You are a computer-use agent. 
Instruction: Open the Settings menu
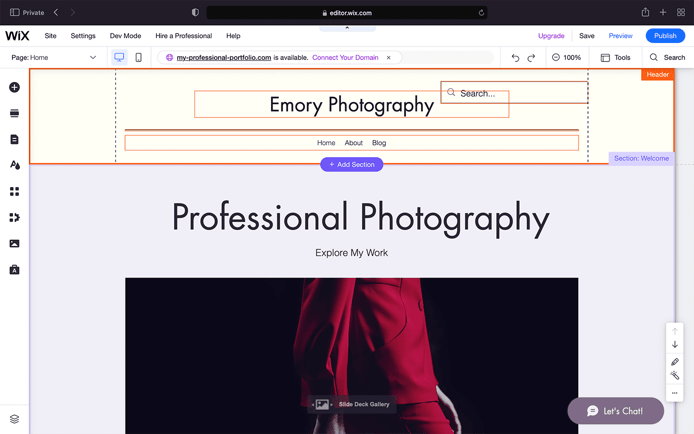83,36
